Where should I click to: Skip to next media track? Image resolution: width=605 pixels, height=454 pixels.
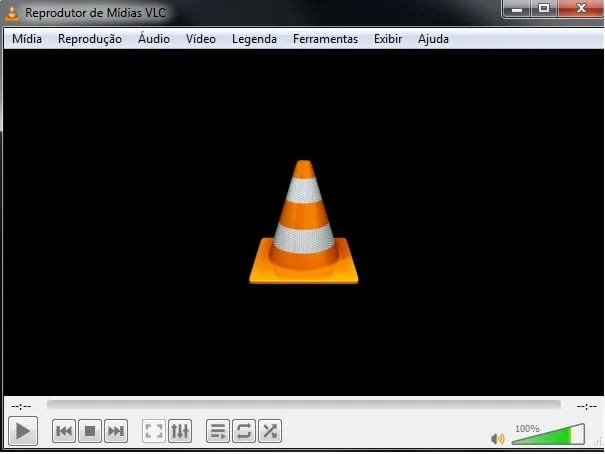(x=116, y=431)
